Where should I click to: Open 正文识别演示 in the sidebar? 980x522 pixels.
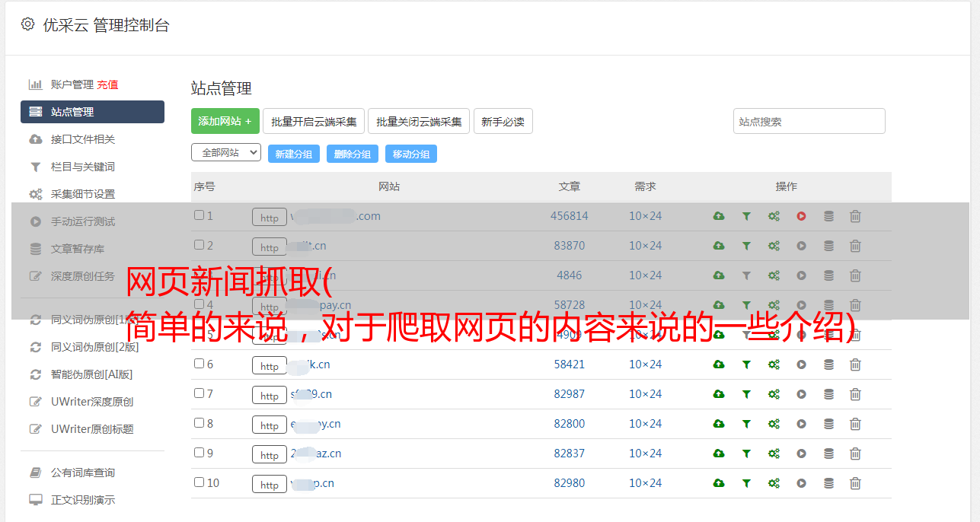click(83, 500)
